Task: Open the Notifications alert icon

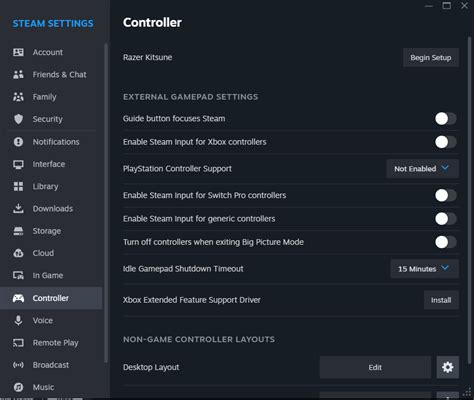Action: (x=18, y=142)
